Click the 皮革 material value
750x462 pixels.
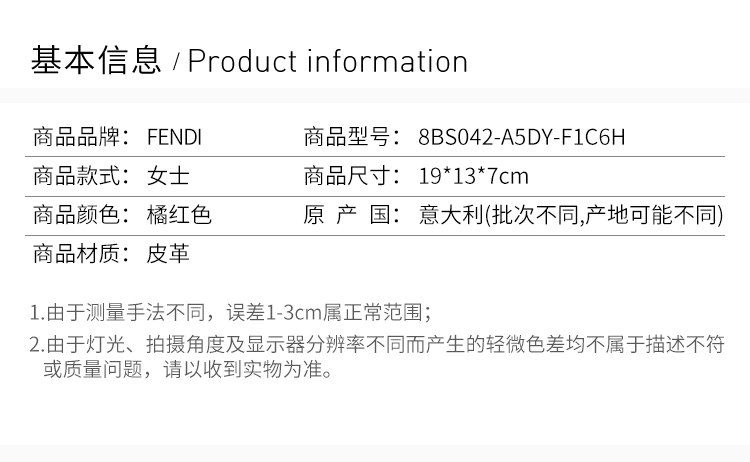click(x=168, y=254)
